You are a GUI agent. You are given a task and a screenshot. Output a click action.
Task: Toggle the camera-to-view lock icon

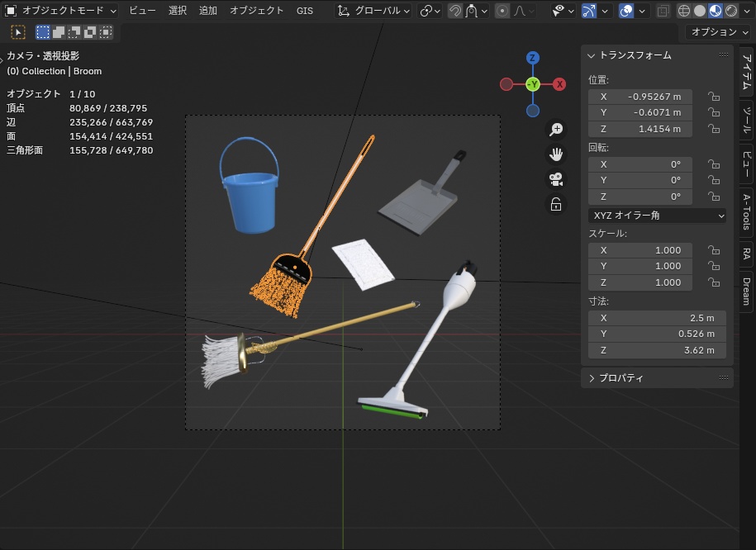[556, 204]
